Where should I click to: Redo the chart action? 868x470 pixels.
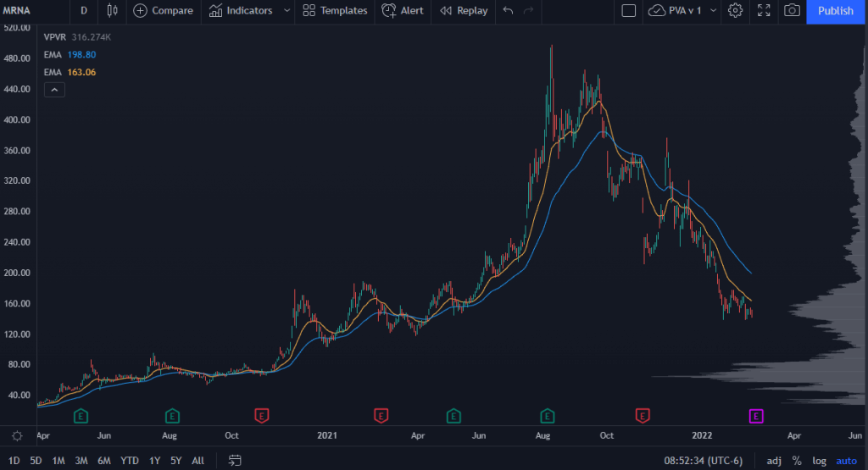click(529, 10)
